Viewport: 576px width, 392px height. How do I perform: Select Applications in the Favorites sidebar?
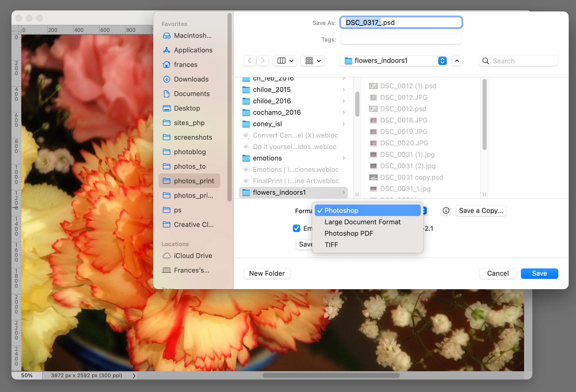click(193, 50)
